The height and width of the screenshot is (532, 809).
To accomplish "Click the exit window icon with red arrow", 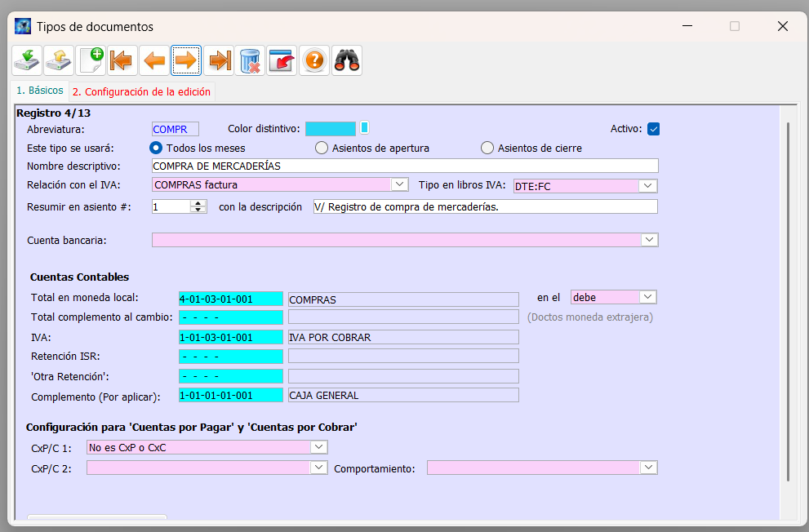I will click(282, 60).
